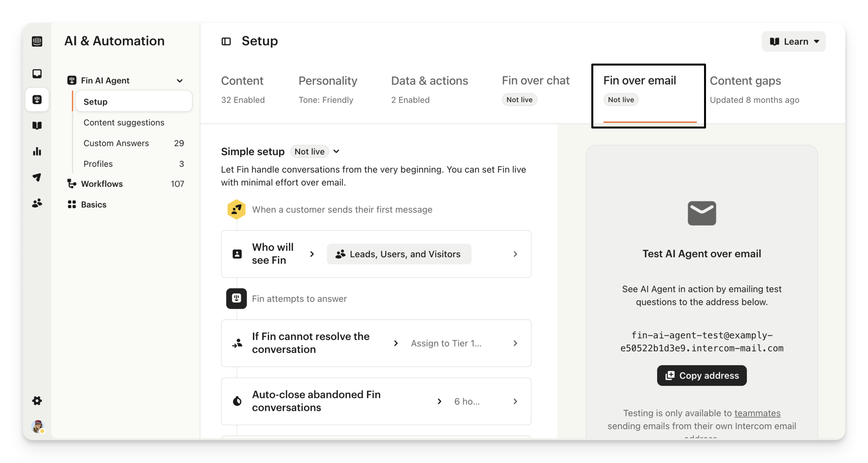Collapse the Fin AI Agent section
The width and height of the screenshot is (868, 463).
coord(179,80)
